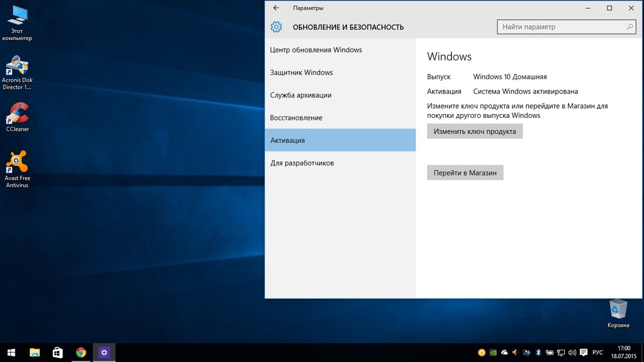Open Avast Free Antivirus desktop icon

[17, 162]
